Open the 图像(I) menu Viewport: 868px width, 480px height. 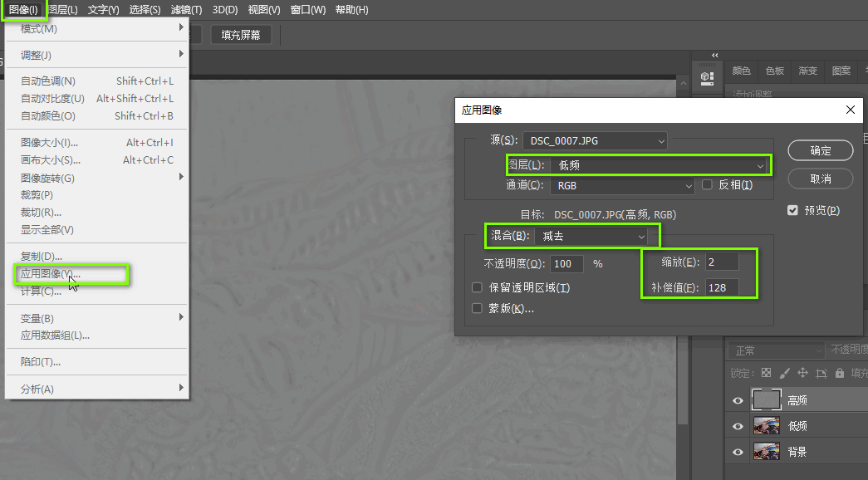[x=24, y=10]
